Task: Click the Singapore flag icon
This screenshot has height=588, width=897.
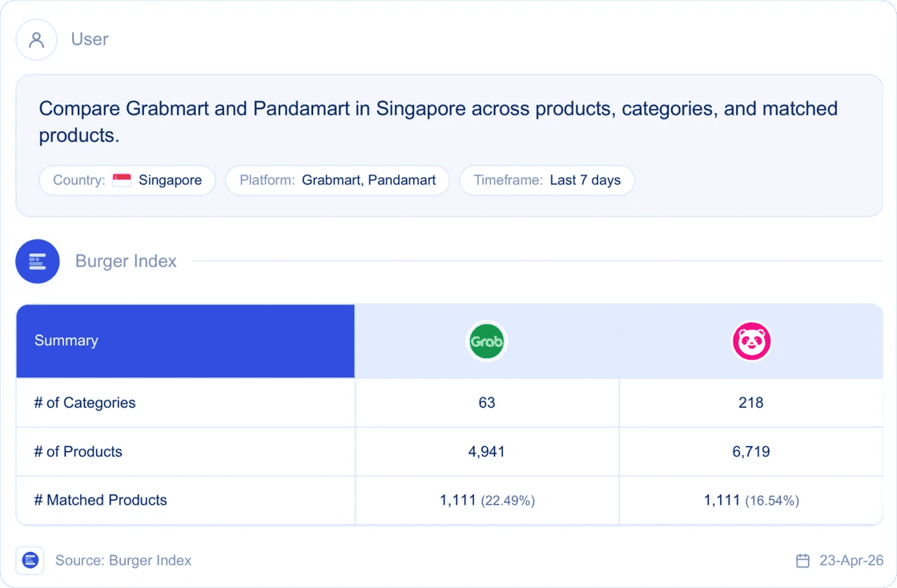Action: [121, 180]
